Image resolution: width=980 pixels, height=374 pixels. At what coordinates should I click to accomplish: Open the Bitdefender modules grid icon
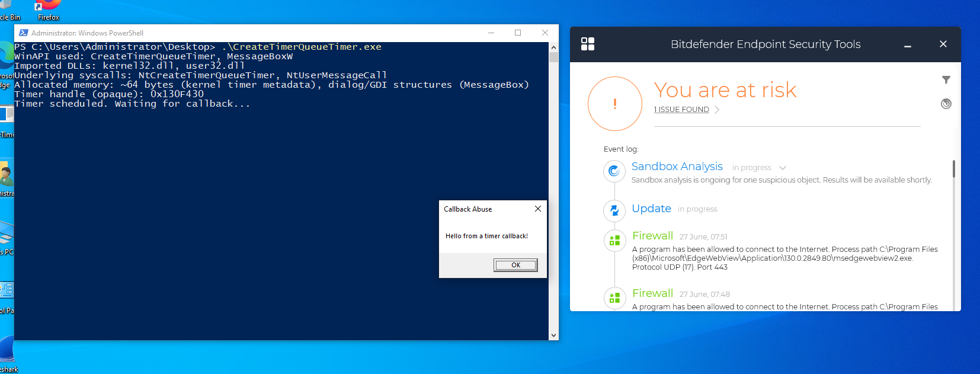click(x=587, y=44)
